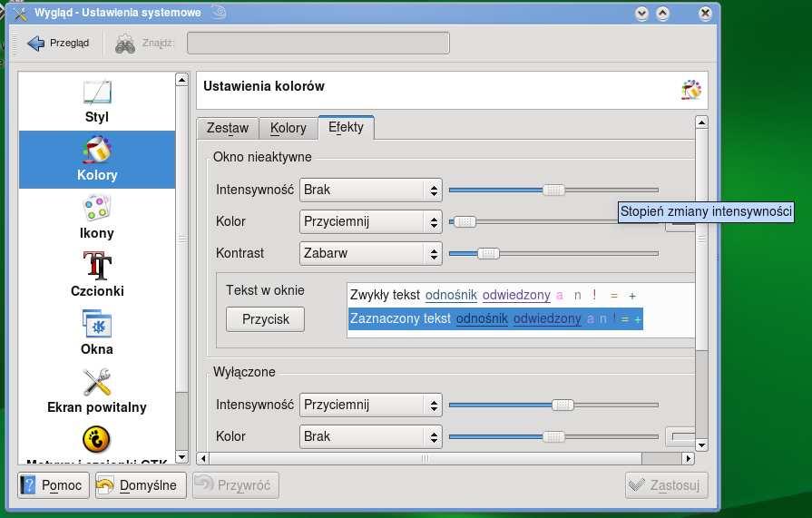Click the Domyślne button
Screen dimensions: 812x518
(x=141, y=485)
